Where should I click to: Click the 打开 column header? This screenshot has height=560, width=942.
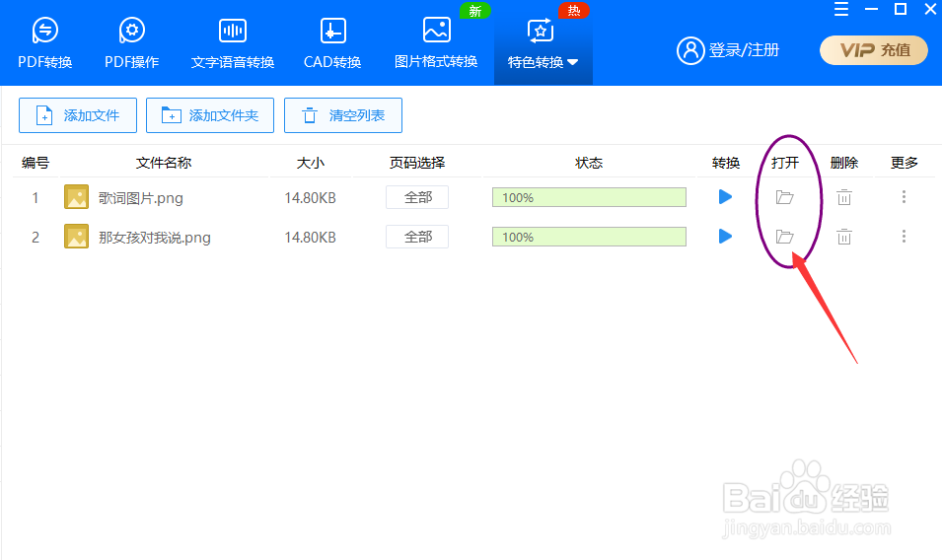(785, 163)
